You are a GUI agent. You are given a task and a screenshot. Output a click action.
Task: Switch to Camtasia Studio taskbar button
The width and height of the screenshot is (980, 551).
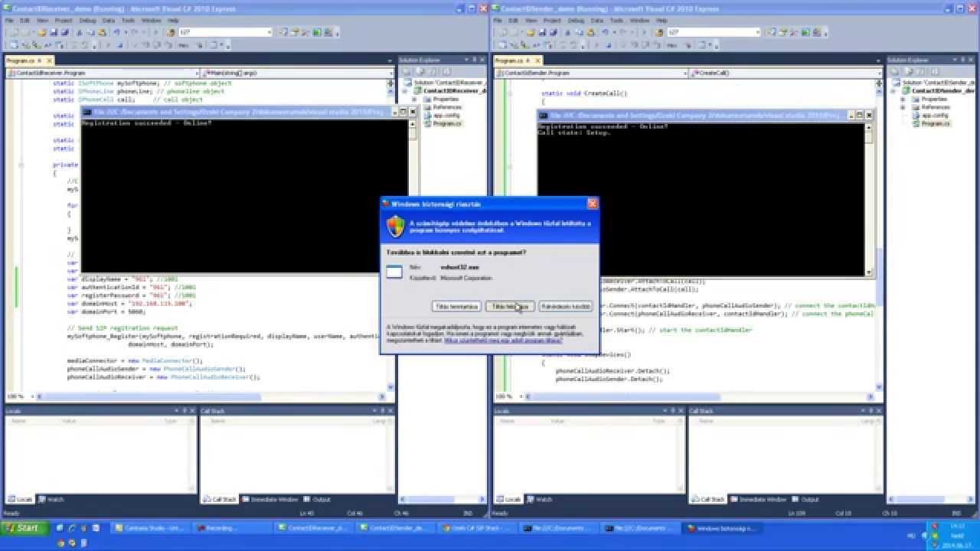[x=151, y=528]
